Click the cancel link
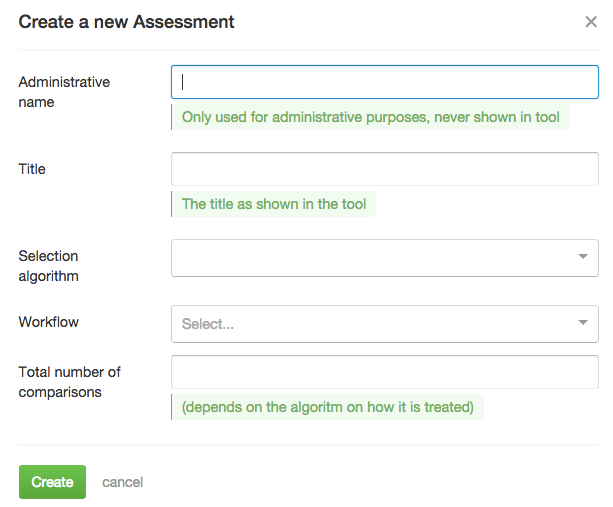Screen dimensions: 613x507 pos(122,482)
